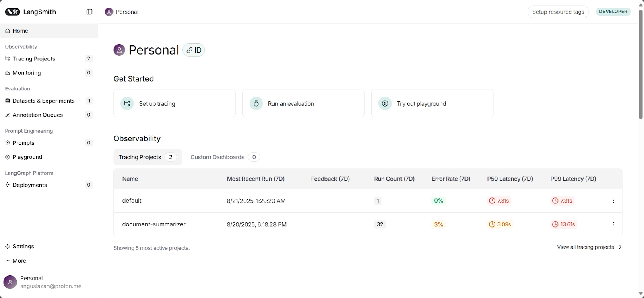Open Playground in the sidebar
Image resolution: width=644 pixels, height=298 pixels.
coord(49,157)
